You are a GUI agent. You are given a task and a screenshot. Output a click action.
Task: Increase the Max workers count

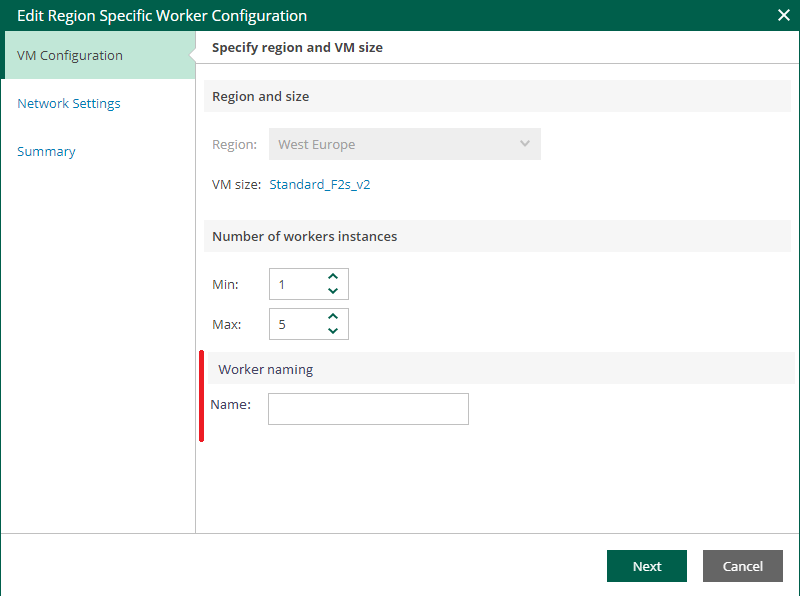333,316
